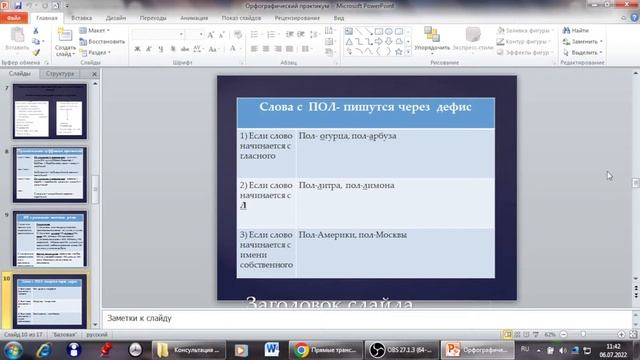Toggle strikethrough formatting
Image resolution: width=640 pixels, height=360 pixels.
point(185,49)
